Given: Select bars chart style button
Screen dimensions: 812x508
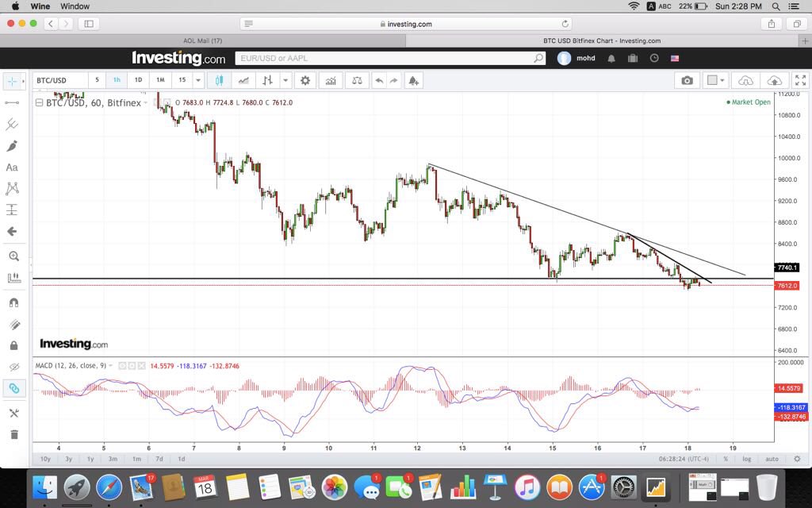Looking at the screenshot, I should [268, 80].
